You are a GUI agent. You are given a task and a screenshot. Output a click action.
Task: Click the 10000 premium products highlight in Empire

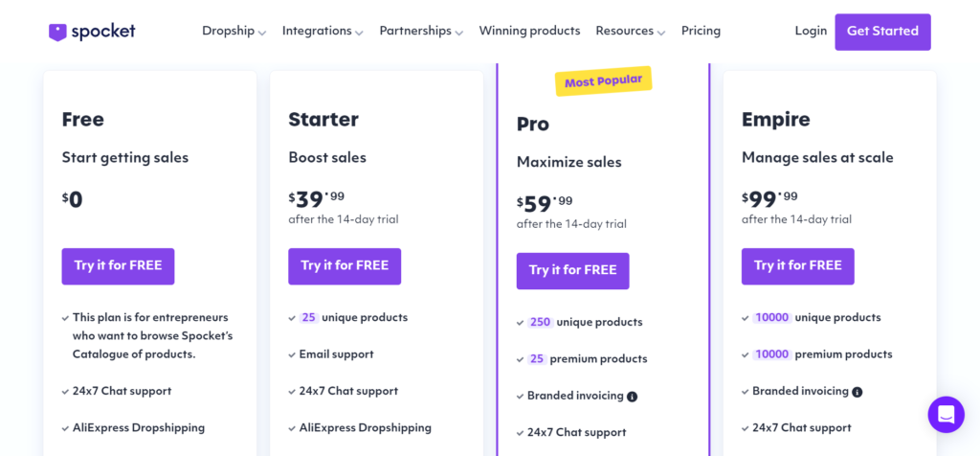pos(771,354)
